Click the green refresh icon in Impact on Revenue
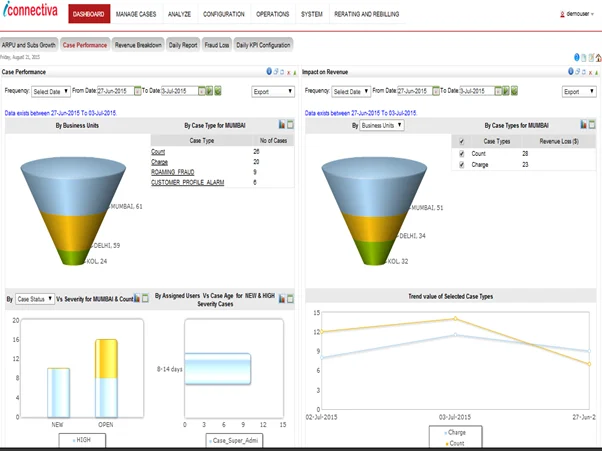602x451 pixels. point(514,91)
